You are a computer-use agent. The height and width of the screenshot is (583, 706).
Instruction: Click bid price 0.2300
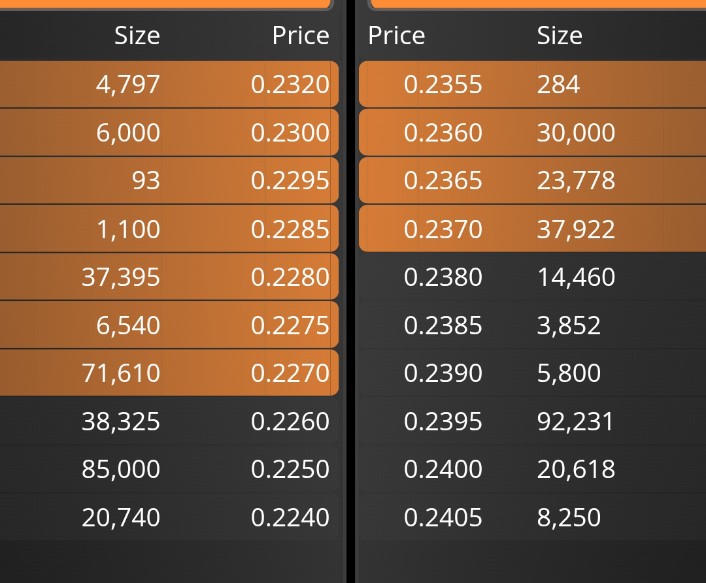[x=290, y=132]
